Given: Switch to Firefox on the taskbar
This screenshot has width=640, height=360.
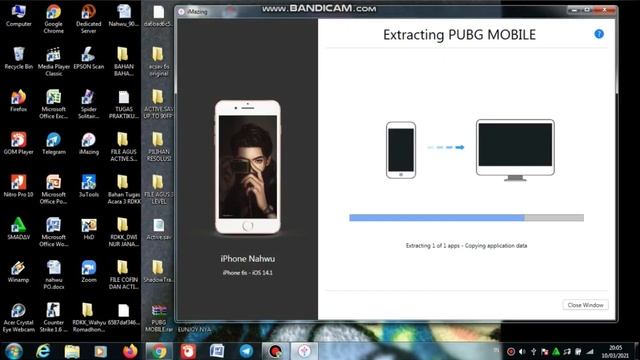Looking at the screenshot, I should pyautogui.click(x=130, y=351).
